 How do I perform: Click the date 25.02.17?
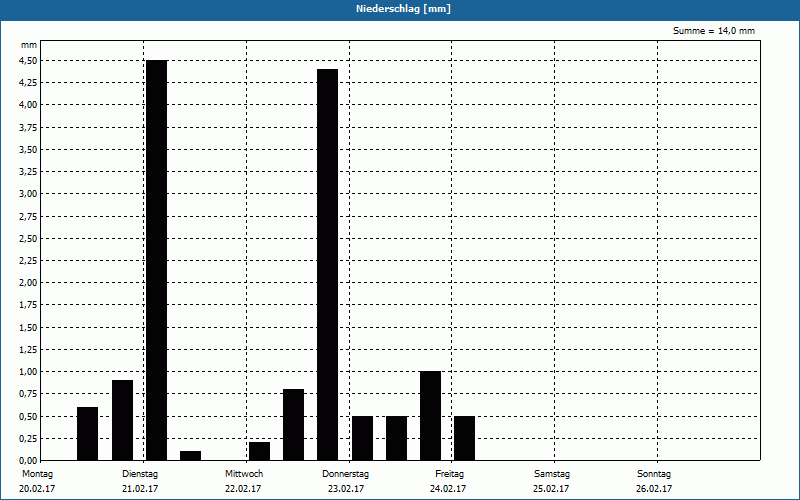tap(551, 489)
